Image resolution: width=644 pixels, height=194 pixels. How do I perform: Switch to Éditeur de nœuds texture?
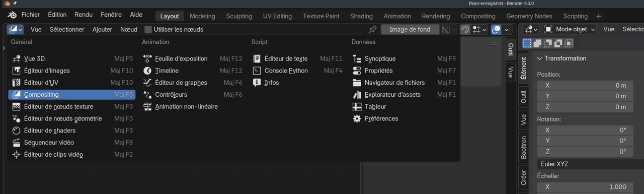tap(72, 106)
